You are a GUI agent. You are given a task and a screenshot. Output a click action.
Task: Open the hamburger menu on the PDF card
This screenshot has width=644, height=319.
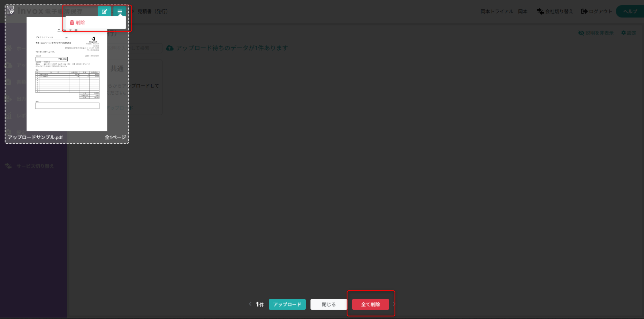tap(120, 11)
